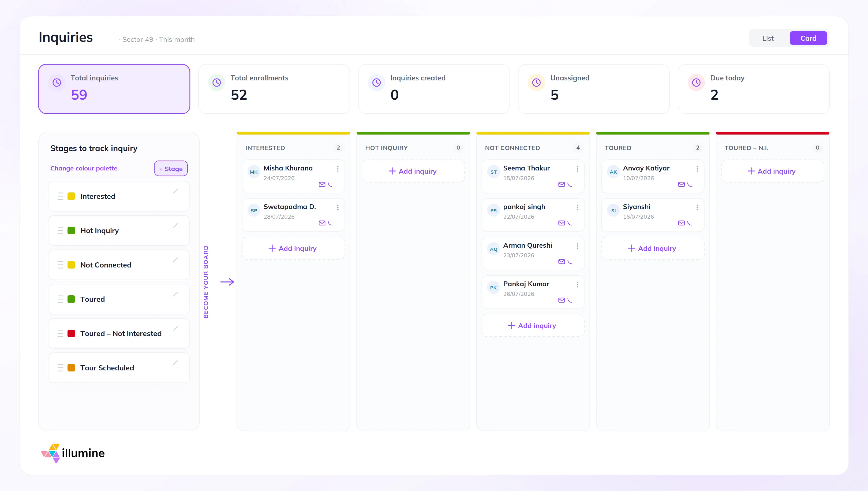Select the Due today stat card
The height and width of the screenshot is (491, 868).
(x=754, y=89)
